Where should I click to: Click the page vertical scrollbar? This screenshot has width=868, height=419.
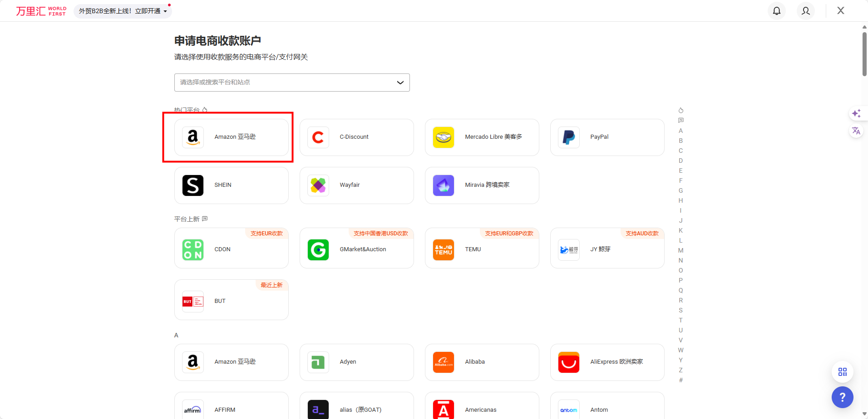point(864,54)
